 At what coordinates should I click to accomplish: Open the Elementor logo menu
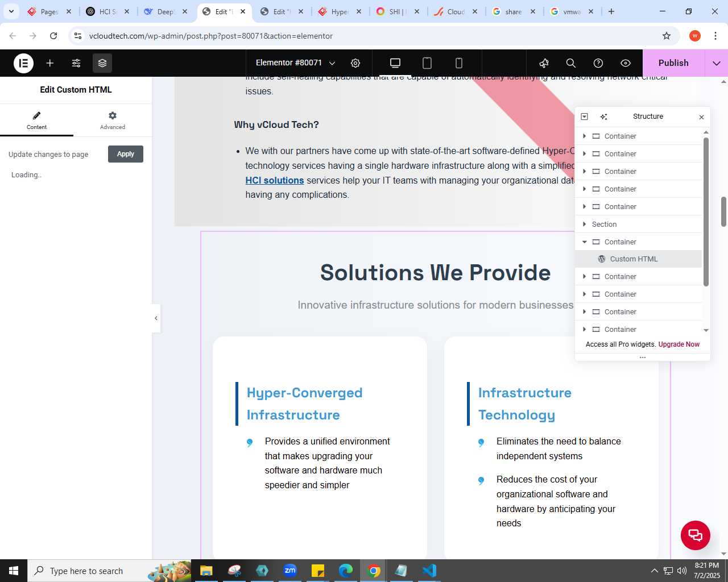pos(23,63)
